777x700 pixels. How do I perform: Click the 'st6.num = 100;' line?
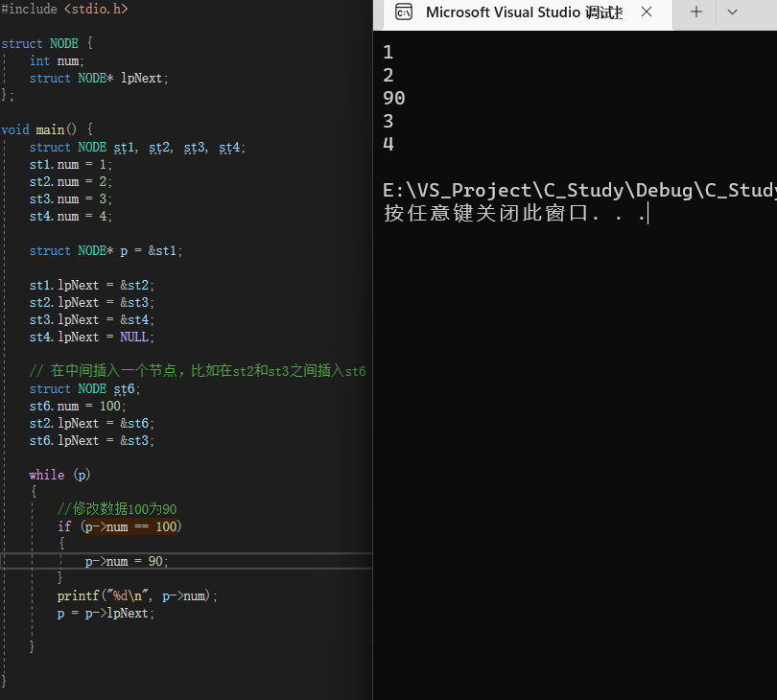click(78, 407)
